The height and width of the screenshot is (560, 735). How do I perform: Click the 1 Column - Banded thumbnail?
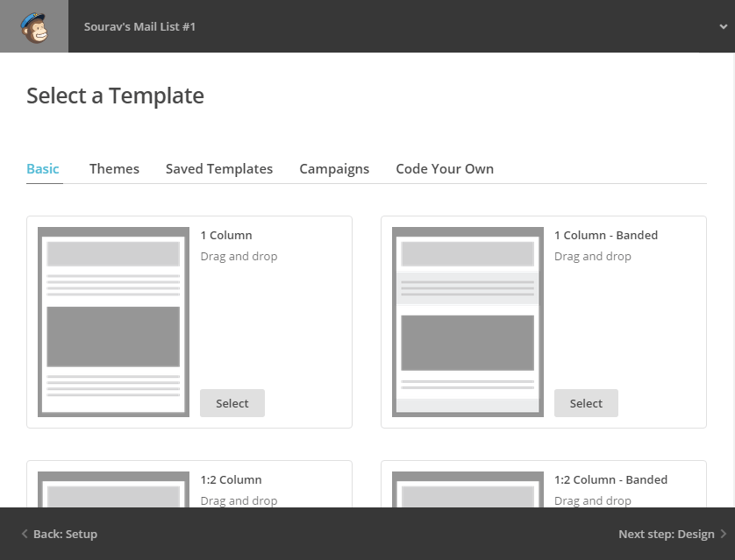pos(467,322)
